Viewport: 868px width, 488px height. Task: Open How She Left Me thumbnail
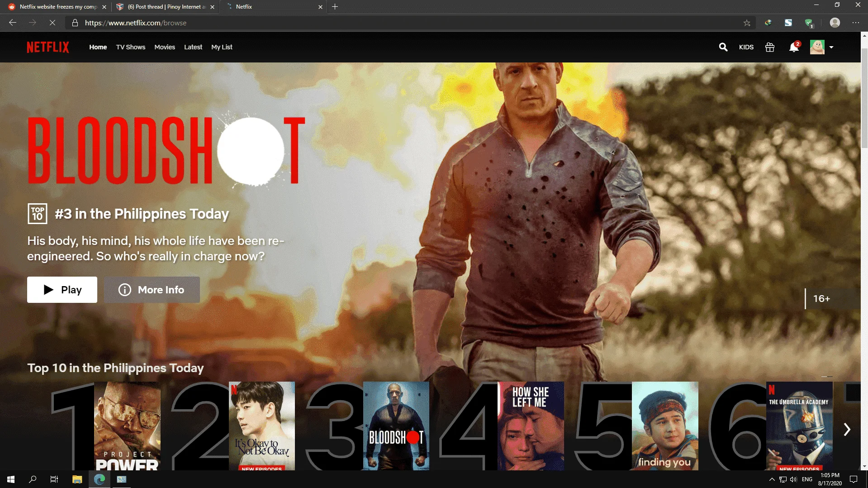coord(531,426)
